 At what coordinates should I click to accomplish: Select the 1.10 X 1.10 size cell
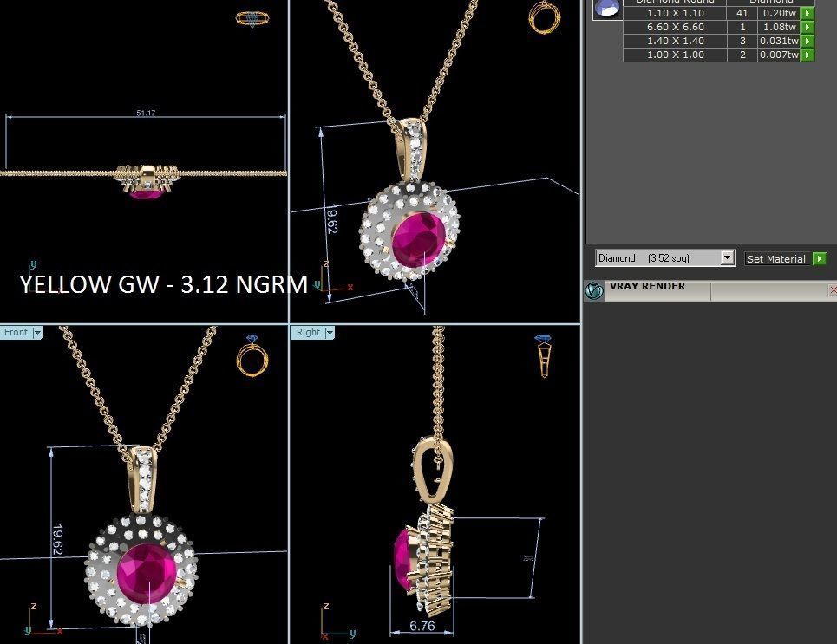click(676, 13)
